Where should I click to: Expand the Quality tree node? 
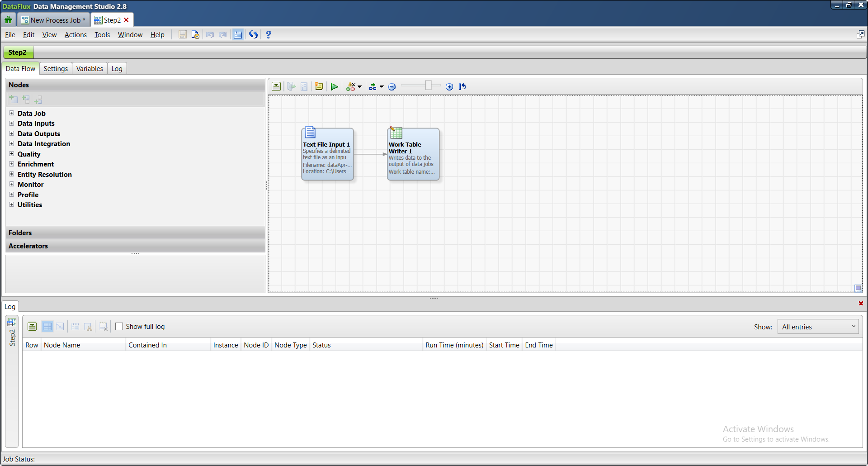[12, 154]
